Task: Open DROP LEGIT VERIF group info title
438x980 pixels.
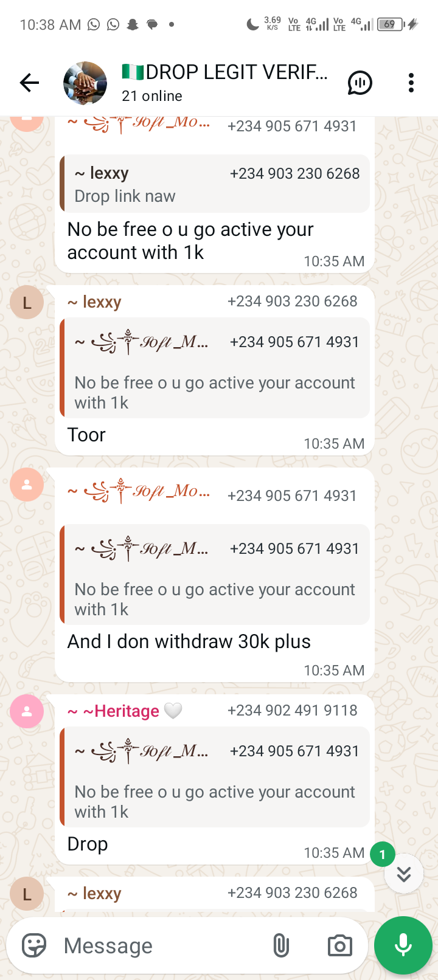Action: point(224,72)
